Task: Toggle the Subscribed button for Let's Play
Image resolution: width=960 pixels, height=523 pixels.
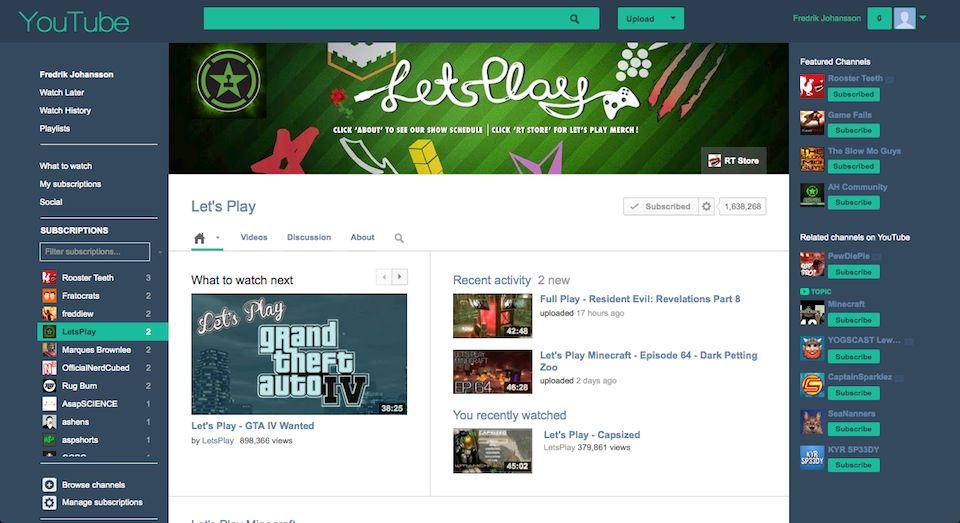Action: click(x=661, y=206)
